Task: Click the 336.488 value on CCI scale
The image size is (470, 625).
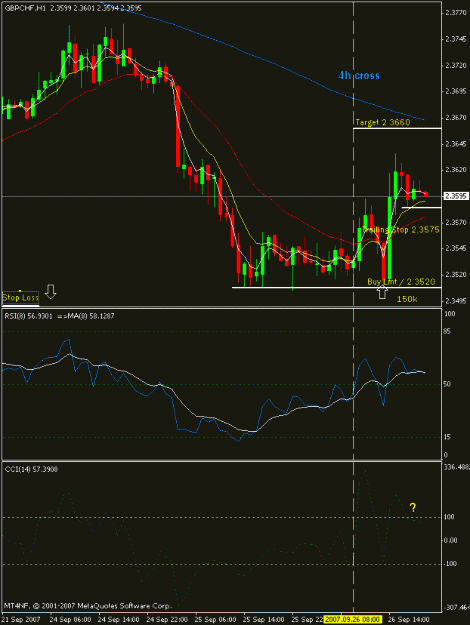Action: click(x=456, y=467)
